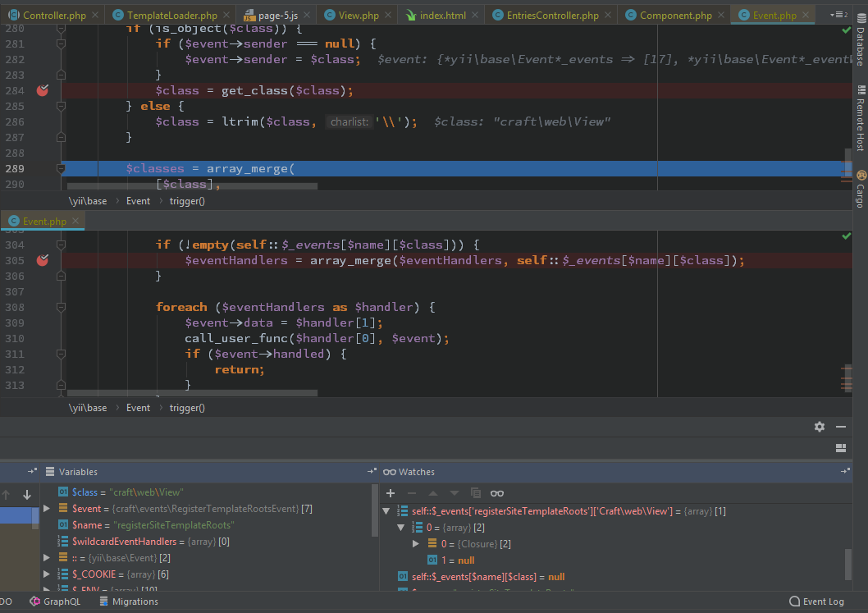Viewport: 868px width, 613px height.
Task: Hide the Variables panel pin icon
Action: click(x=372, y=471)
